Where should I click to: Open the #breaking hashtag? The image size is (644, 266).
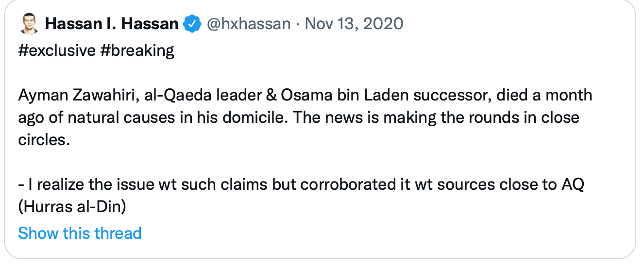[x=137, y=50]
